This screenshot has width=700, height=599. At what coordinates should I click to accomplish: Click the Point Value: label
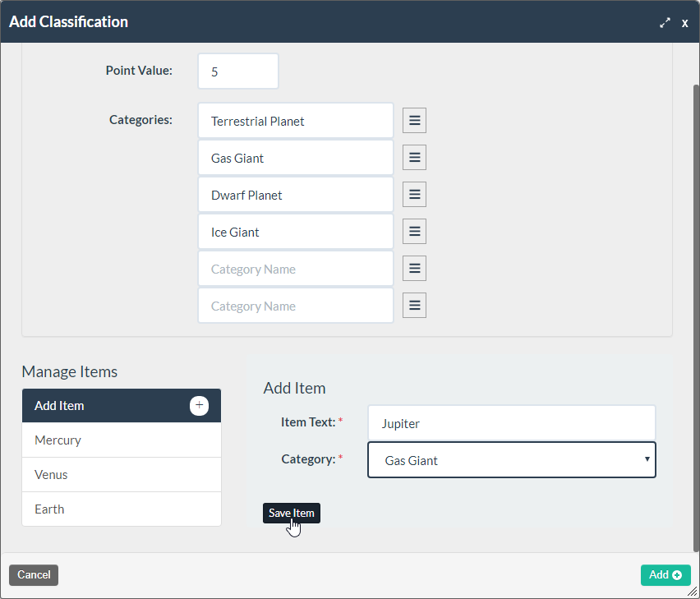pyautogui.click(x=139, y=71)
